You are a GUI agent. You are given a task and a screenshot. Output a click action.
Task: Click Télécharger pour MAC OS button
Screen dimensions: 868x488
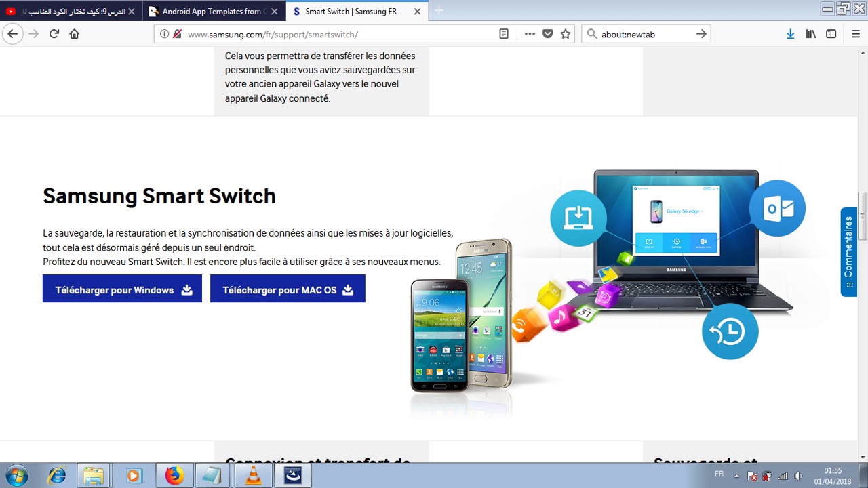click(x=288, y=289)
